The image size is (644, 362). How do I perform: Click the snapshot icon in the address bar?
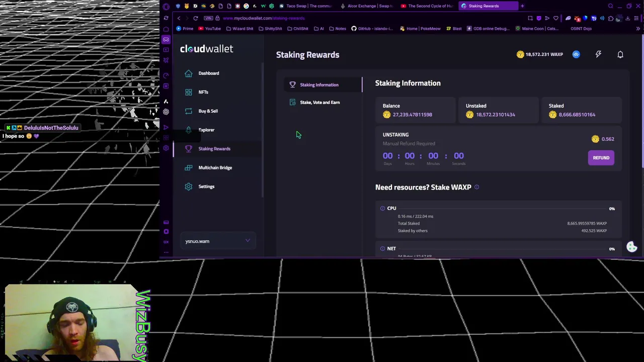[x=530, y=18]
